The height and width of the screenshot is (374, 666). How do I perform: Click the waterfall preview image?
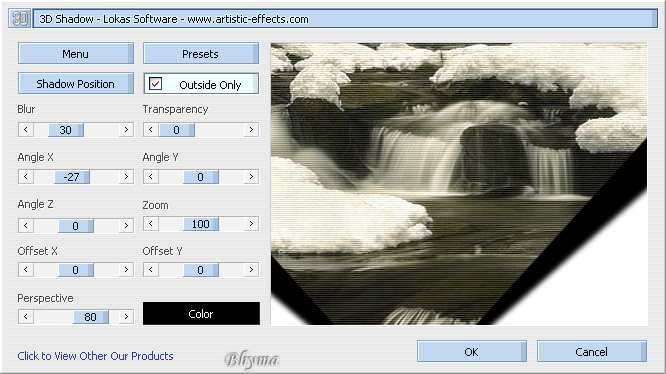(459, 184)
